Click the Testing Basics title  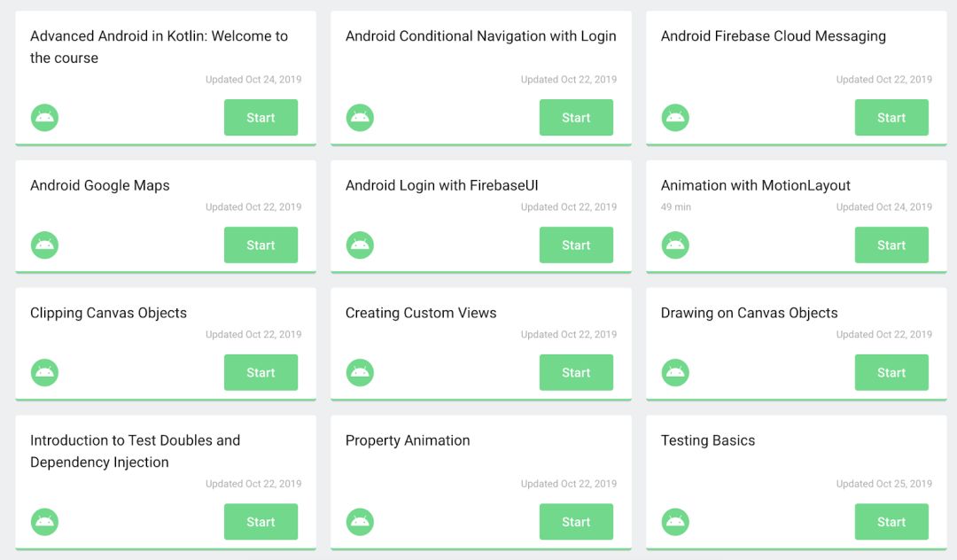pyautogui.click(x=708, y=440)
